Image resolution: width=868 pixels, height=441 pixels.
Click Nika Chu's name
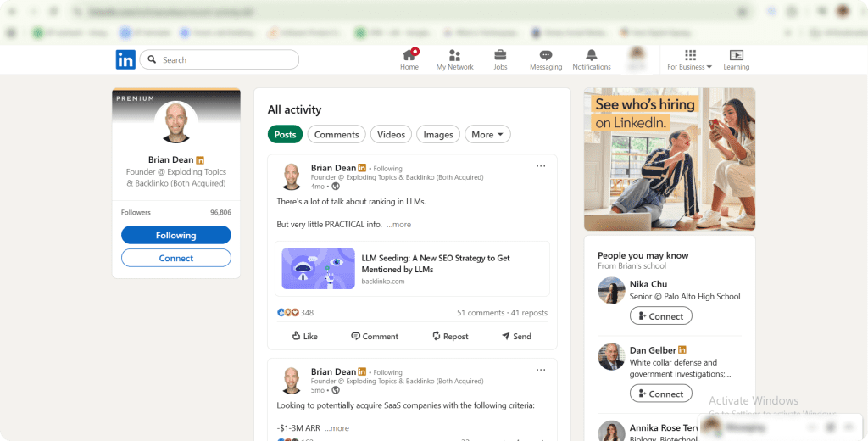pos(648,284)
